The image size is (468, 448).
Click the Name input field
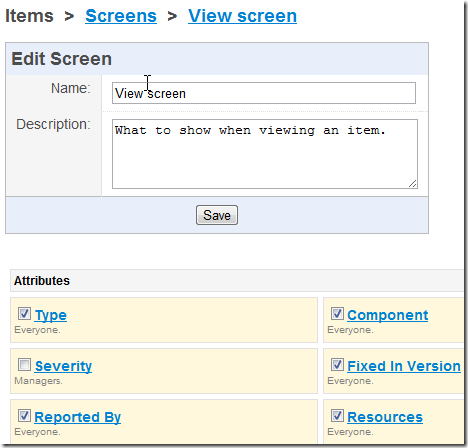[264, 93]
